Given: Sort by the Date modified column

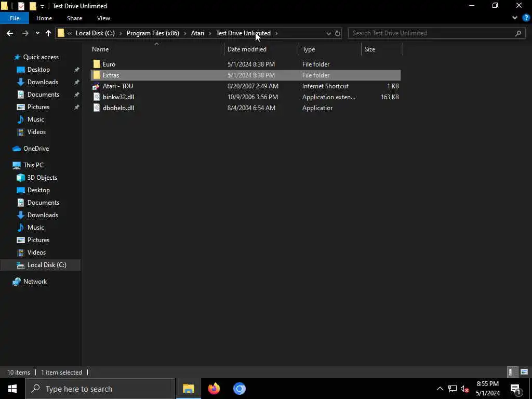Looking at the screenshot, I should tap(247, 49).
